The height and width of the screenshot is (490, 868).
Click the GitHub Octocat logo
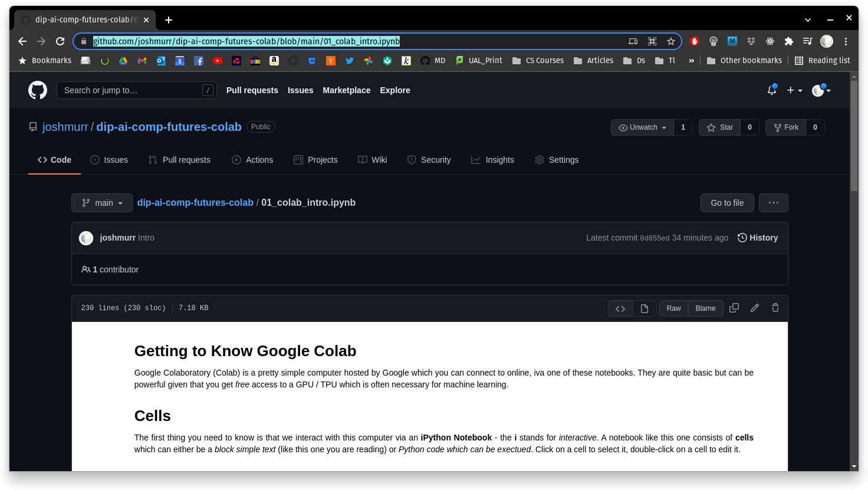[x=38, y=90]
